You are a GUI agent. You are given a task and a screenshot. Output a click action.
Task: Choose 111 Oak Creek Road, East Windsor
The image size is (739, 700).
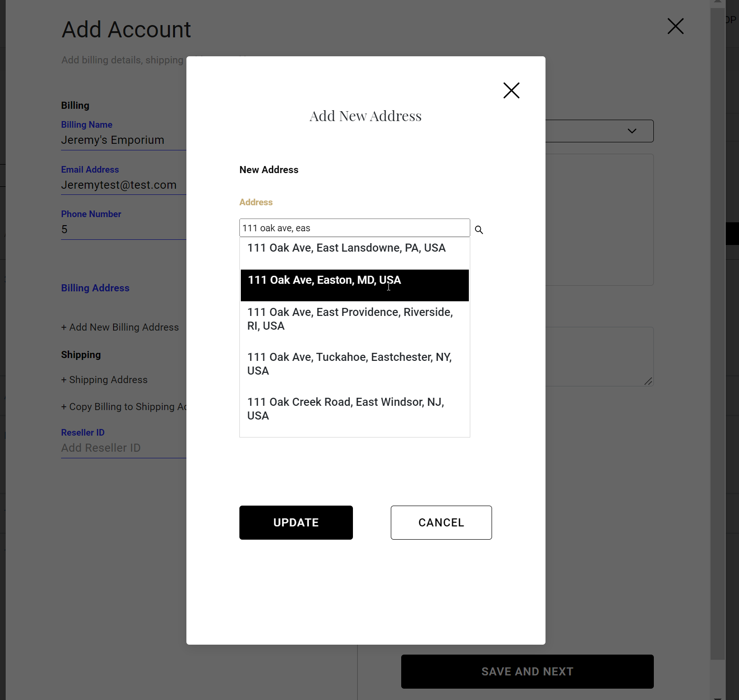[x=345, y=409]
